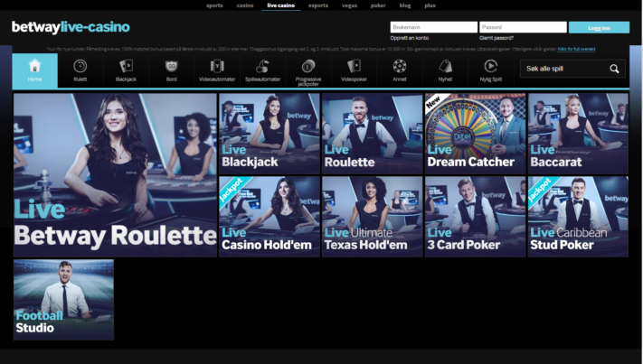The image size is (643, 364).
Task: Open Progressive jackpoter coin icon
Action: pos(308,66)
